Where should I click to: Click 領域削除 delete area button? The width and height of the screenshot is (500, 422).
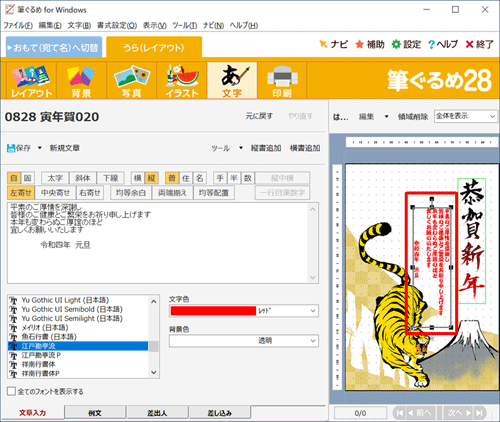(x=413, y=117)
